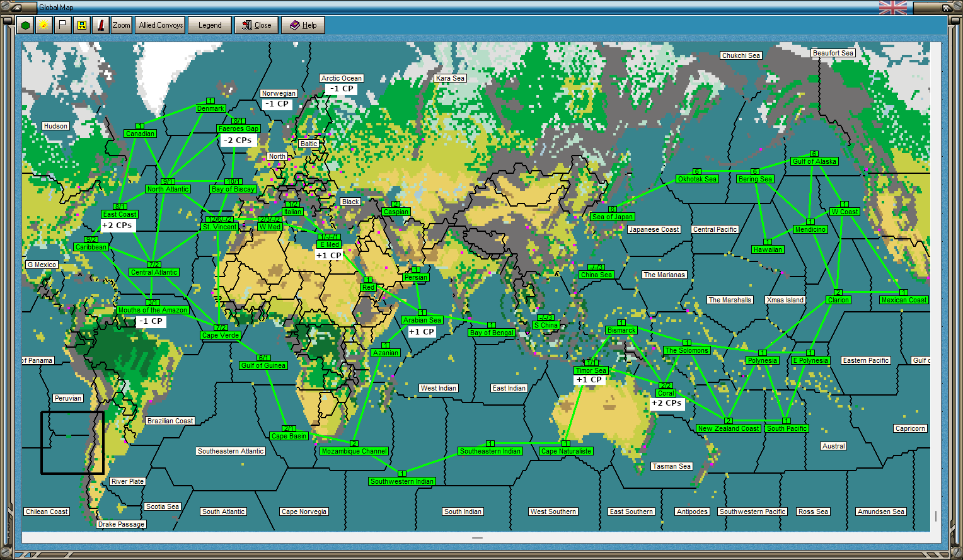Select the North Atlantic sea area label
963x560 pixels.
click(168, 189)
